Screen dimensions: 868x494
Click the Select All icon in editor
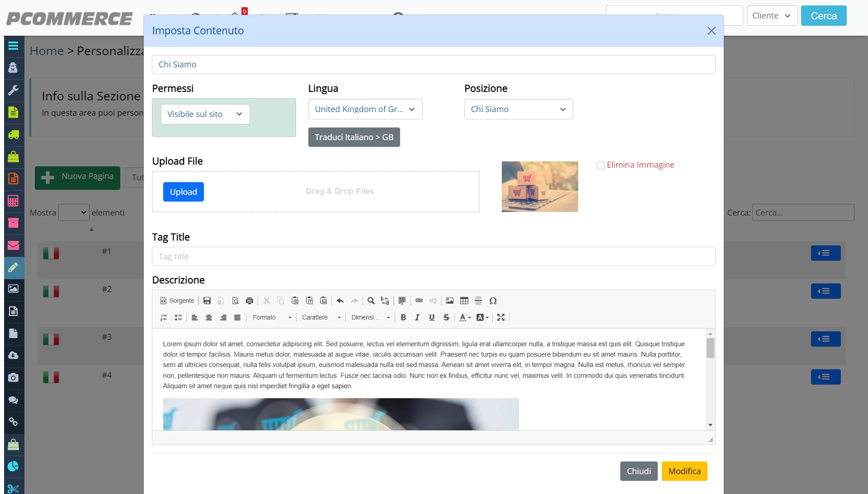pyautogui.click(x=402, y=301)
